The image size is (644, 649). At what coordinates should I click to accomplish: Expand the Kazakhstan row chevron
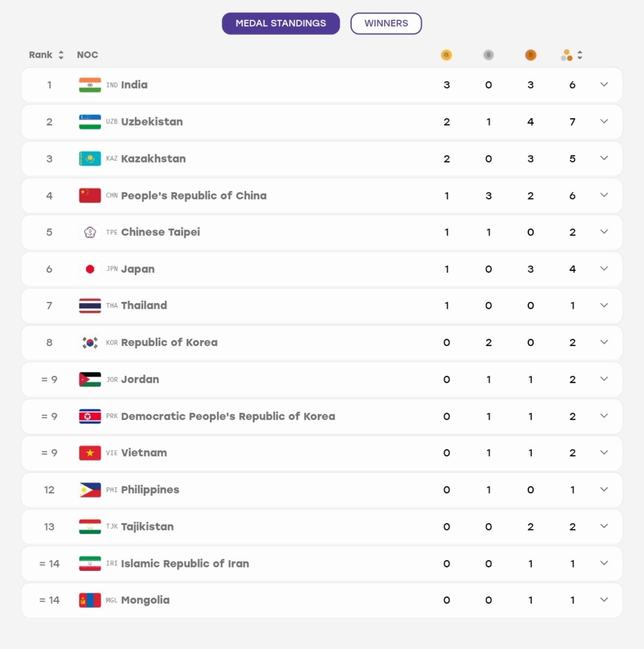604,158
